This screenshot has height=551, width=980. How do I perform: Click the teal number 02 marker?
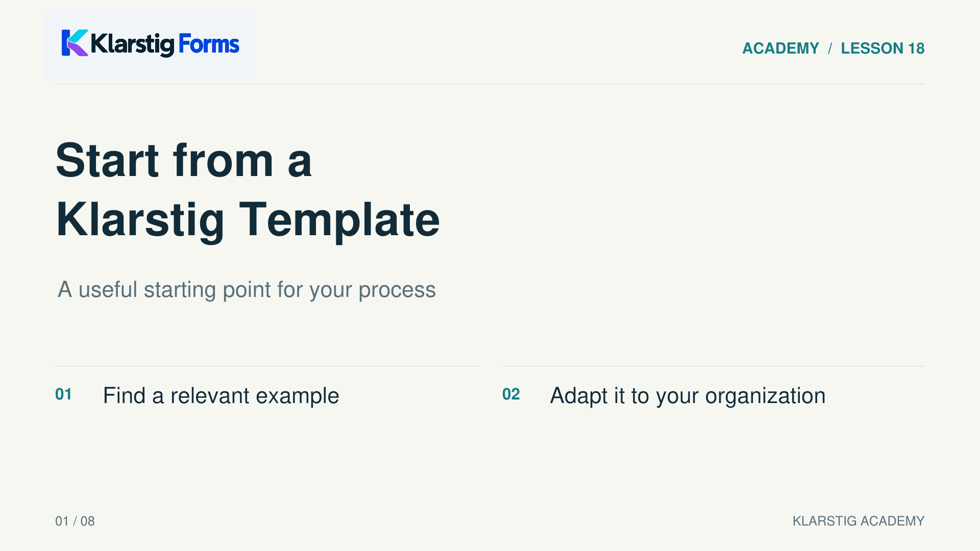(x=511, y=394)
